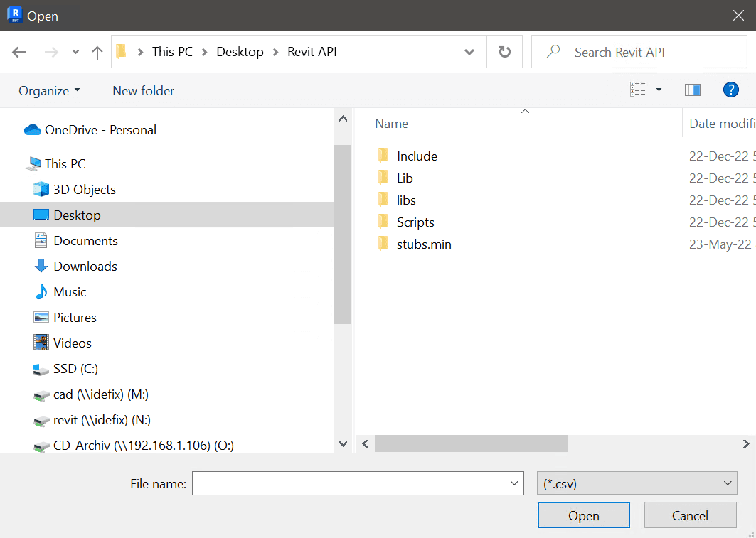
Task: Click the Music note icon
Action: click(41, 291)
